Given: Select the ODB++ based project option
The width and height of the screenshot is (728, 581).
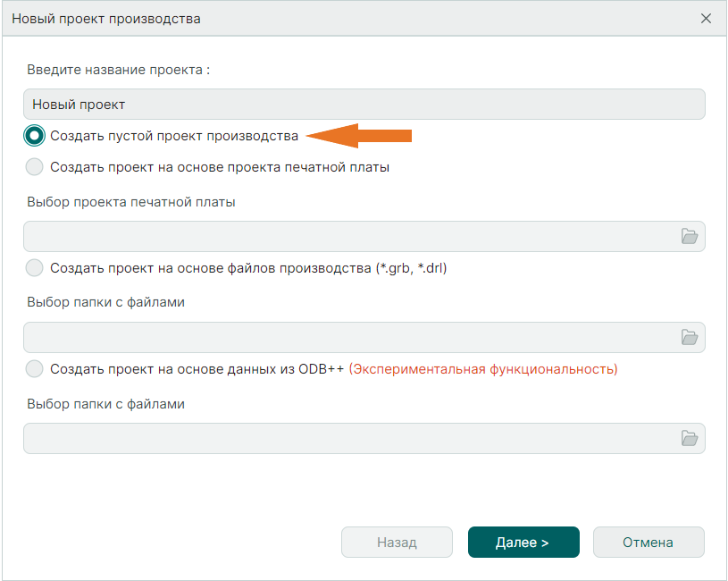Looking at the screenshot, I should pos(34,368).
